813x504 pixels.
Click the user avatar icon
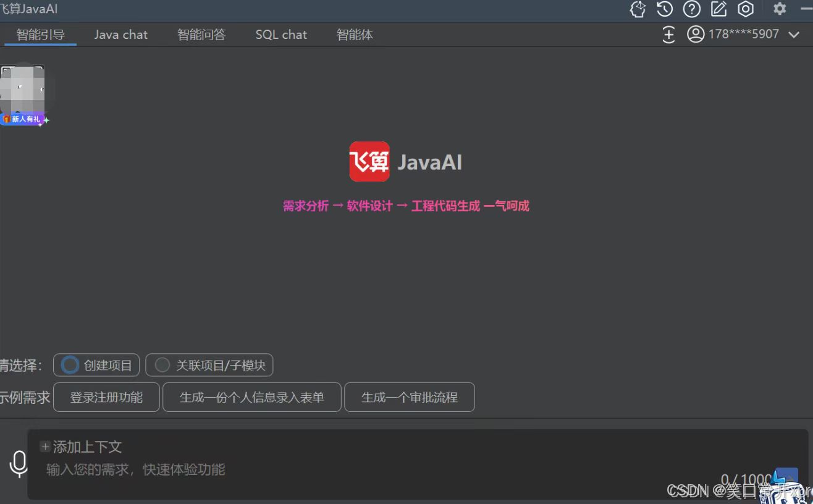696,34
